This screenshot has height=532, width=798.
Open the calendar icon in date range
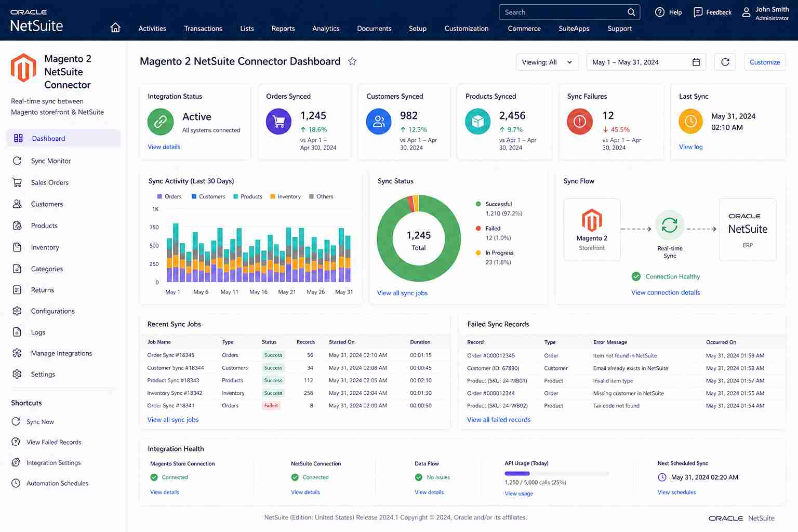[696, 62]
